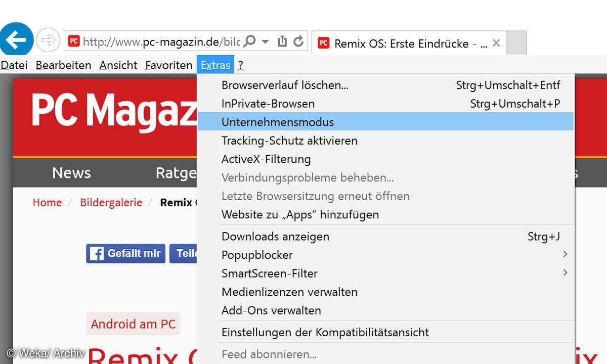The width and height of the screenshot is (607, 364).
Task: Open Einstellungen der Kompatibilitätsansicht
Action: point(386,332)
